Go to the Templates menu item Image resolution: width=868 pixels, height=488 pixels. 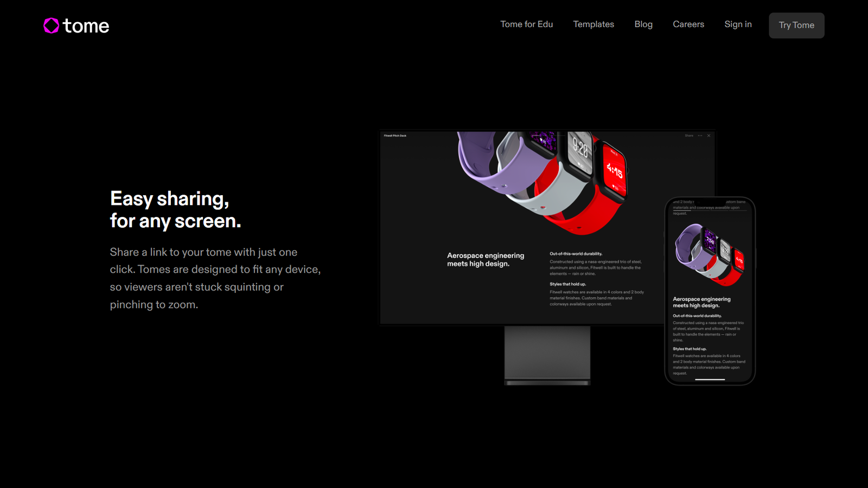pos(593,24)
